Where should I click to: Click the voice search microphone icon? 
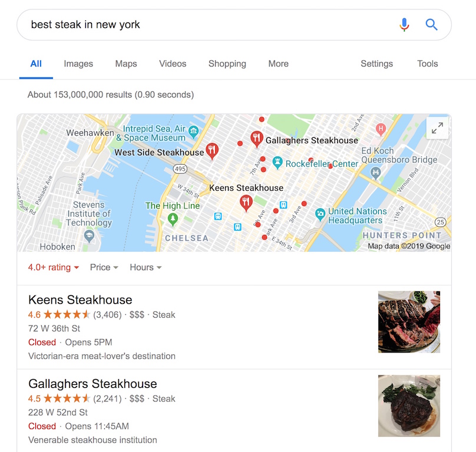pyautogui.click(x=404, y=25)
